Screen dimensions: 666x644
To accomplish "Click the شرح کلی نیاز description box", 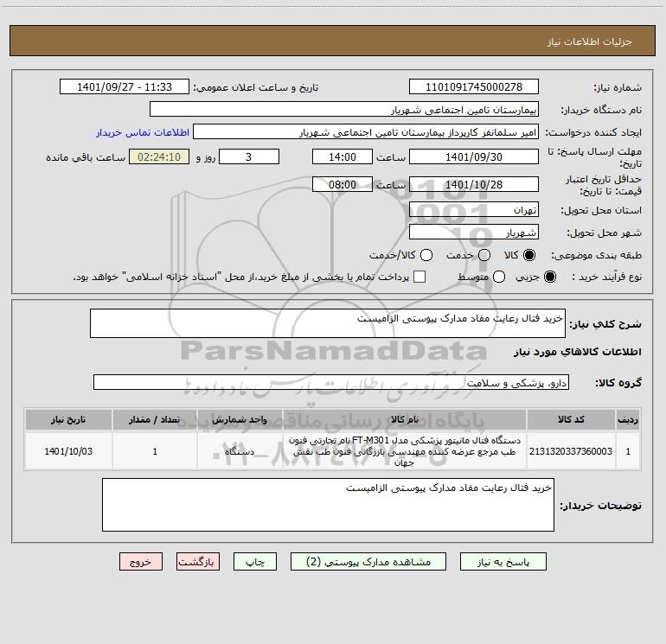I will 328,323.
